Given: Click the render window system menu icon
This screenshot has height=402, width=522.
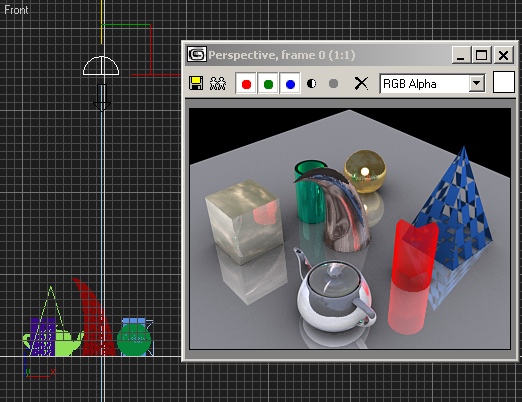Looking at the screenshot, I should click(197, 55).
